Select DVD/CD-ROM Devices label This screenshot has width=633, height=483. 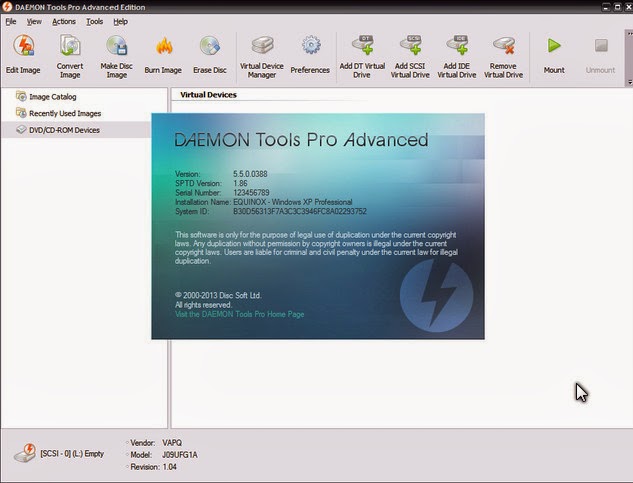click(64, 130)
